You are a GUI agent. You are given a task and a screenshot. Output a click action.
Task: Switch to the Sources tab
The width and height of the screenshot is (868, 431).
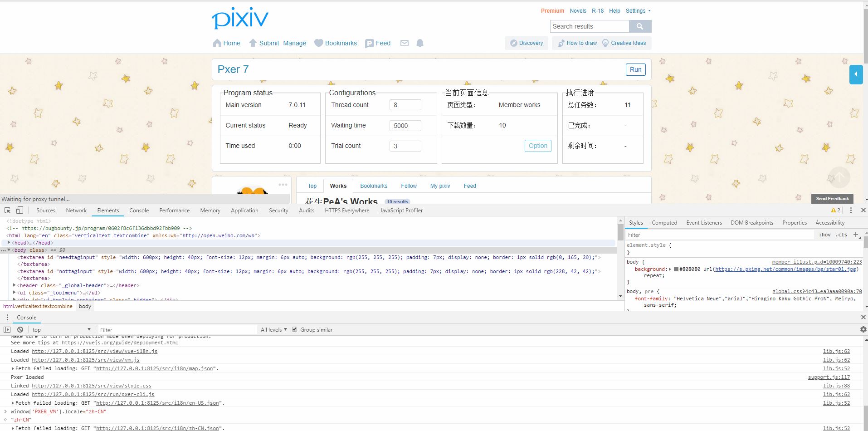click(46, 211)
